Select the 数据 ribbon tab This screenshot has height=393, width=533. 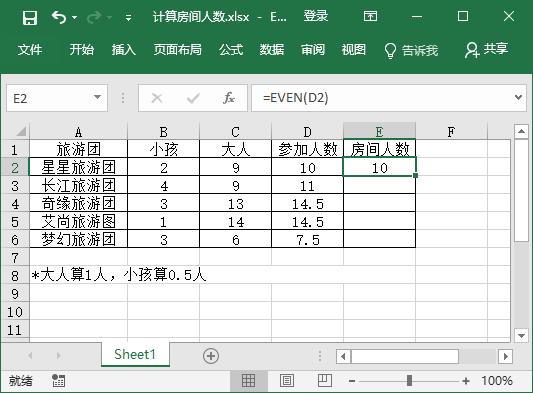[x=272, y=50]
